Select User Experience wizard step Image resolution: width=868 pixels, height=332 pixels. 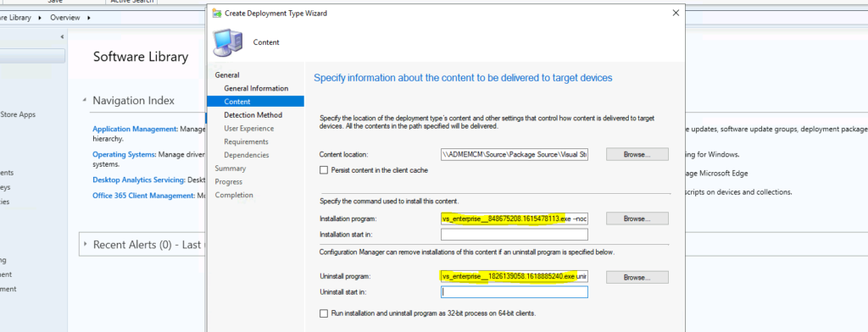[x=248, y=129]
